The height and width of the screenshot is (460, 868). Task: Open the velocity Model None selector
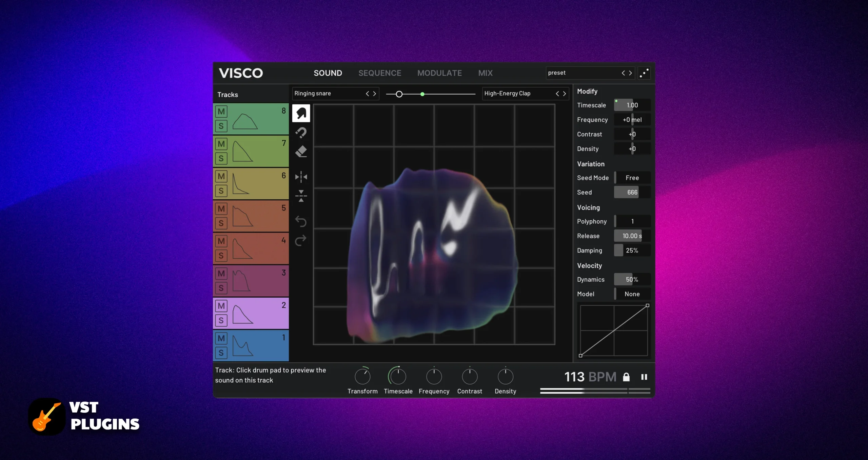click(x=632, y=294)
